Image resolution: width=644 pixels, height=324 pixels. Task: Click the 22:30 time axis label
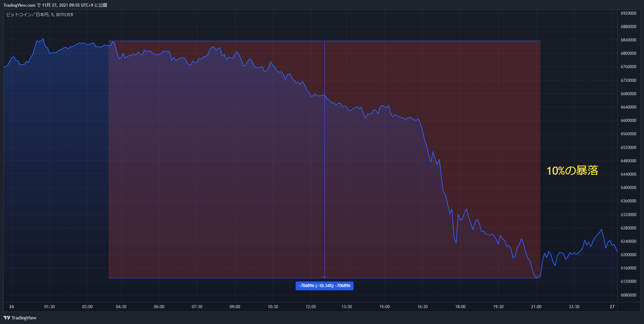[574, 307]
